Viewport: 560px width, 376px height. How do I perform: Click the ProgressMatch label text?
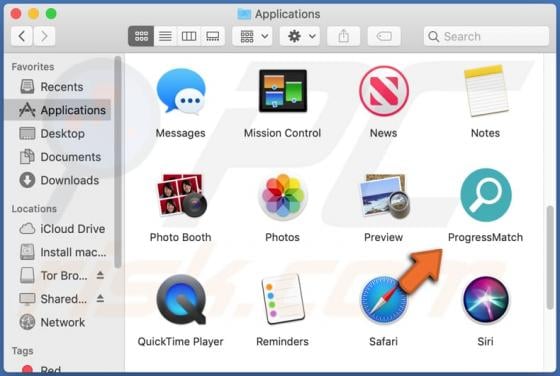coord(486,237)
